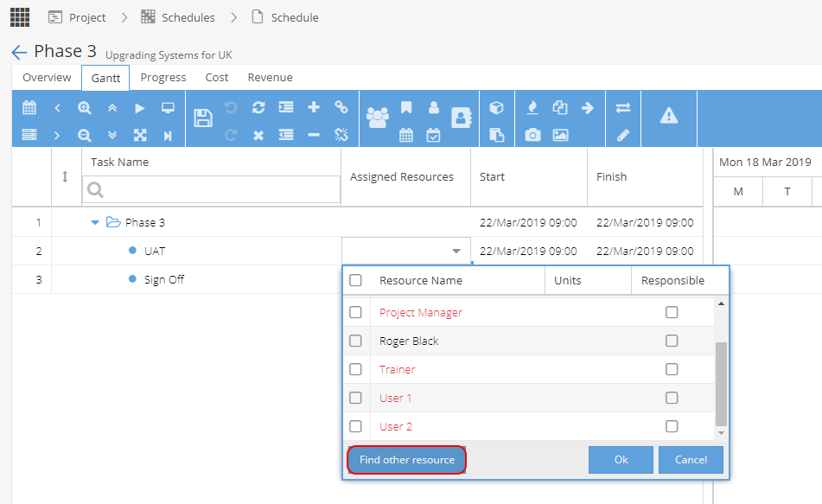
Task: Open Assigned Resources dropdown for UAT
Action: coord(456,251)
